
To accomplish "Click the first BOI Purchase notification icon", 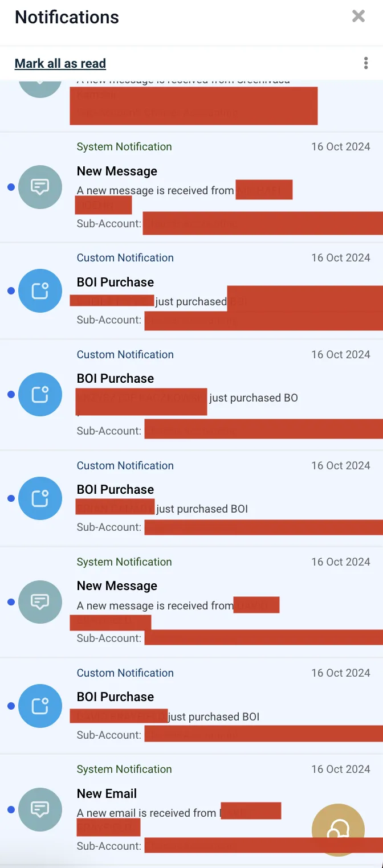I will (x=40, y=291).
